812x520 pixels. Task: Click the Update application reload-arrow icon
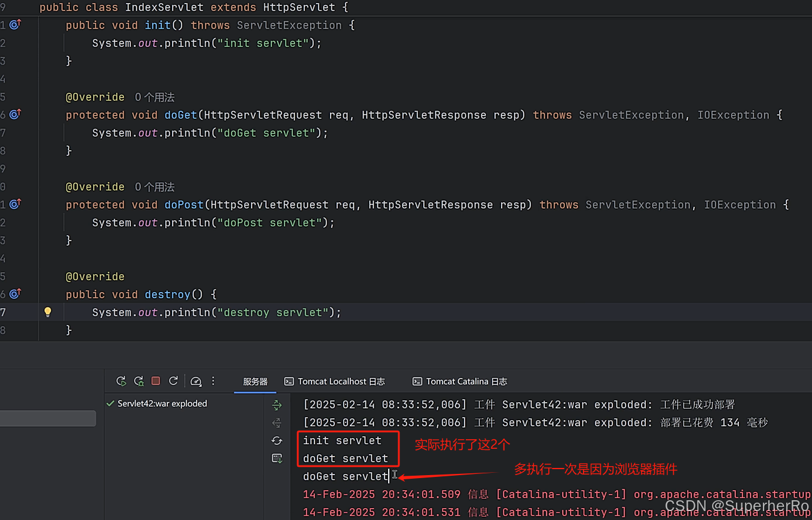click(x=173, y=381)
